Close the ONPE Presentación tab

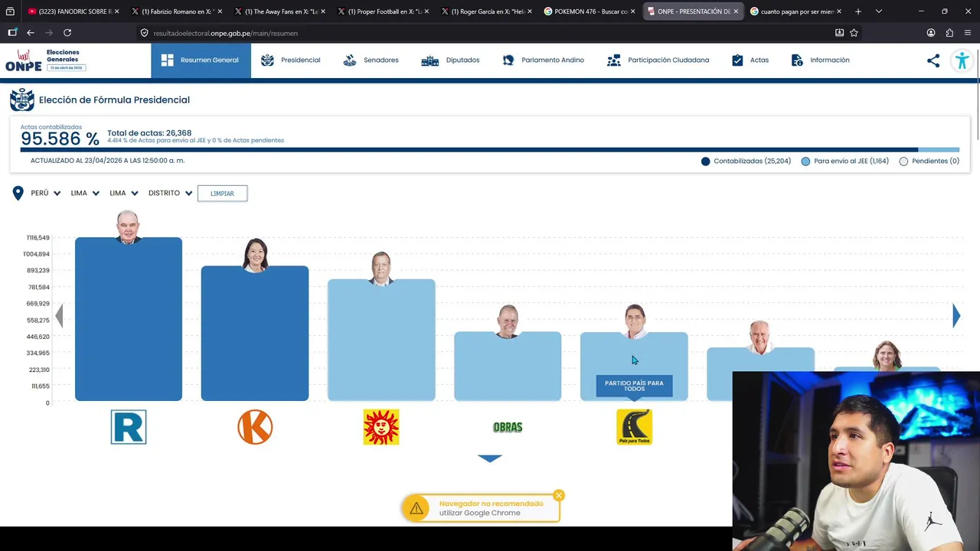coord(736,11)
